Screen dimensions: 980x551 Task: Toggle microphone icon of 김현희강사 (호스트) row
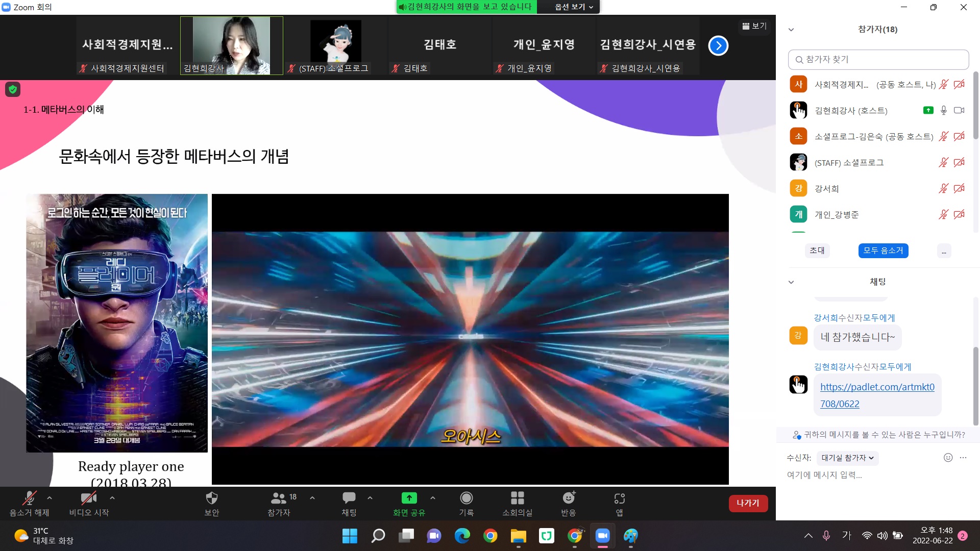(x=944, y=110)
